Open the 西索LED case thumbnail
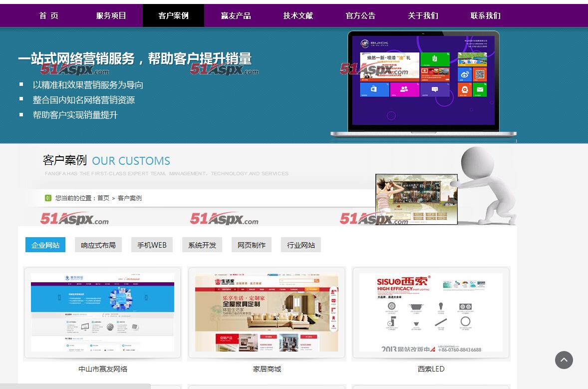Image resolution: width=588 pixels, height=389 pixels. click(431, 312)
